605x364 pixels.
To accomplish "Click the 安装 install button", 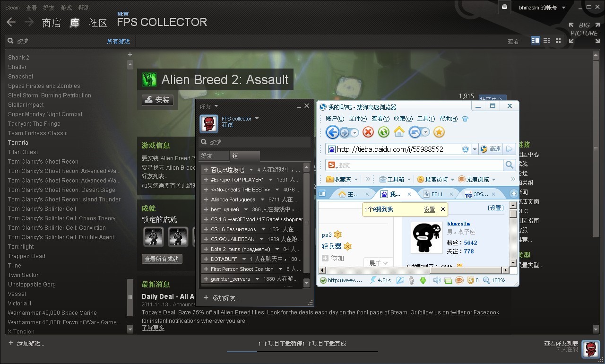I will point(157,100).
